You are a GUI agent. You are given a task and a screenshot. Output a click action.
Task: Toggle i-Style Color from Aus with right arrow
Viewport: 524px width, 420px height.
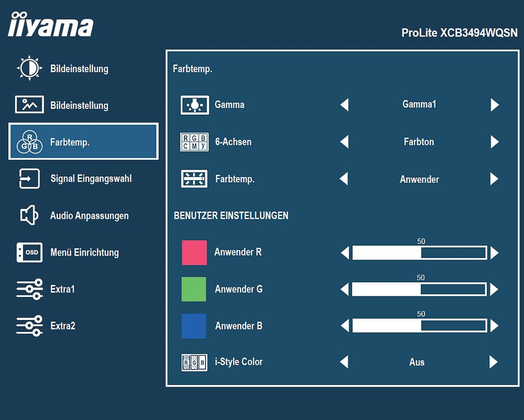pos(494,362)
